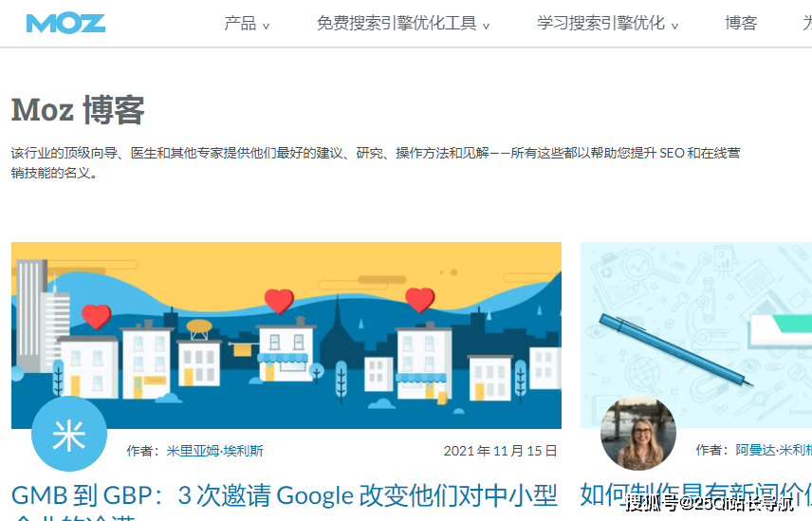
Task: Click the MOZ logo
Action: [x=65, y=24]
